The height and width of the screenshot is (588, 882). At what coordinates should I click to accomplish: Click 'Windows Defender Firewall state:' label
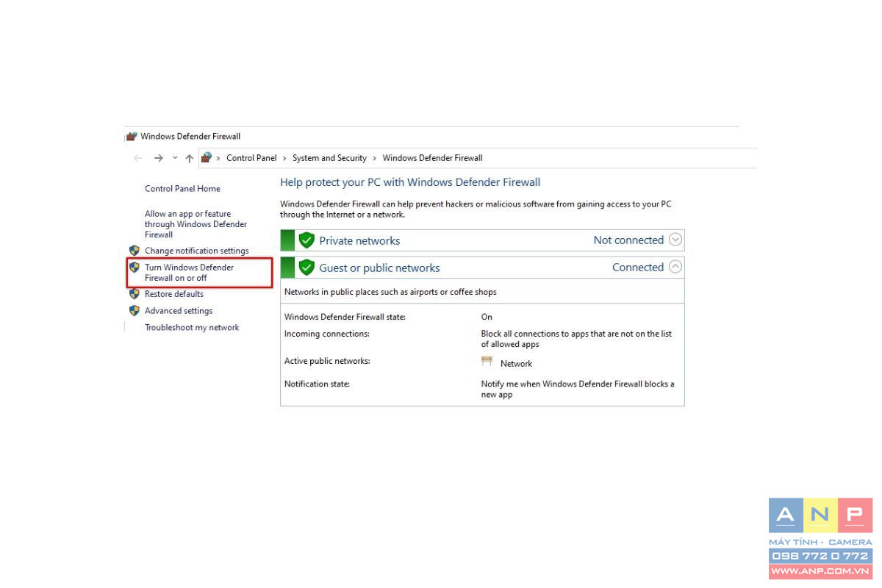point(345,318)
